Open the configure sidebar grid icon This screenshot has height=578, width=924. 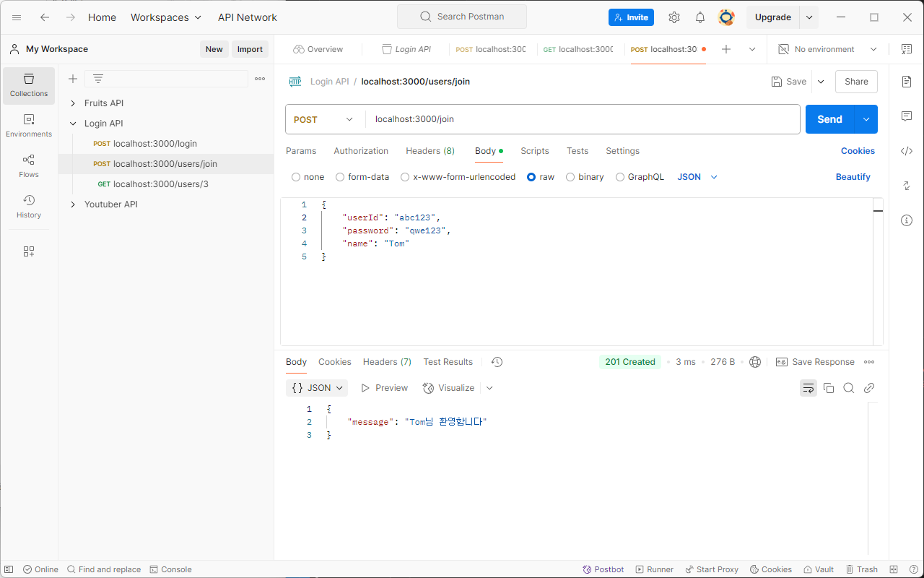coord(29,251)
